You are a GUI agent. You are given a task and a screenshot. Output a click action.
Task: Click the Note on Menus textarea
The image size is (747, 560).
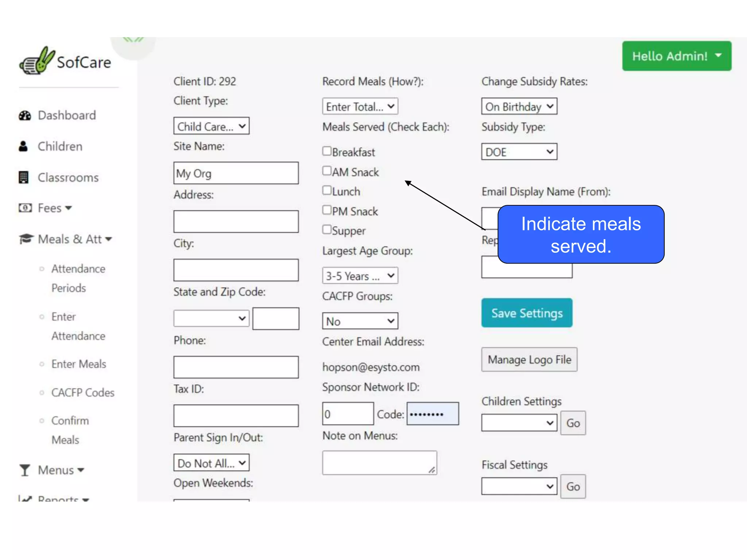coord(379,463)
